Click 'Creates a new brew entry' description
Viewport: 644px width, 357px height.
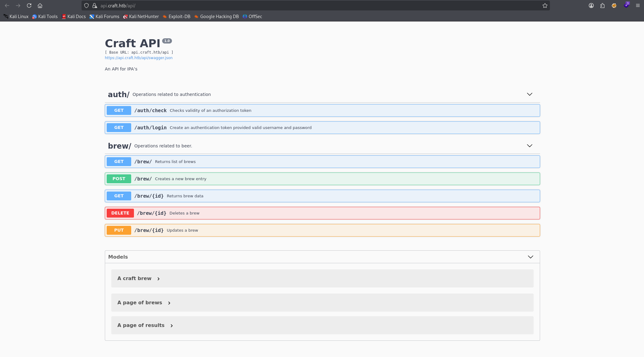tap(181, 179)
